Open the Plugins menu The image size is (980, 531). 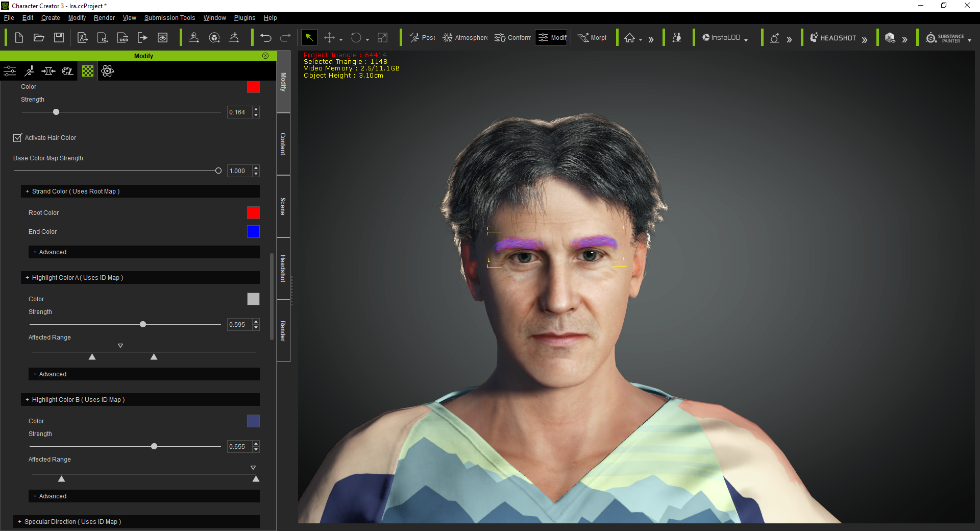244,18
